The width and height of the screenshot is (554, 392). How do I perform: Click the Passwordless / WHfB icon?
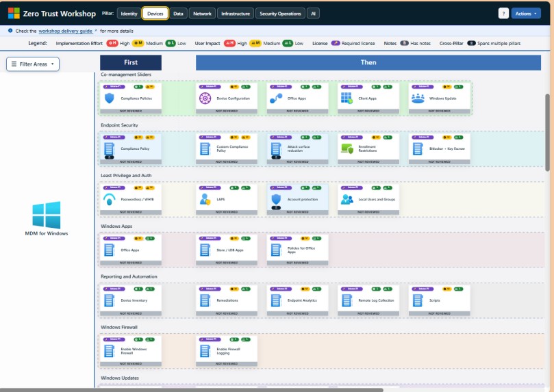pyautogui.click(x=109, y=199)
